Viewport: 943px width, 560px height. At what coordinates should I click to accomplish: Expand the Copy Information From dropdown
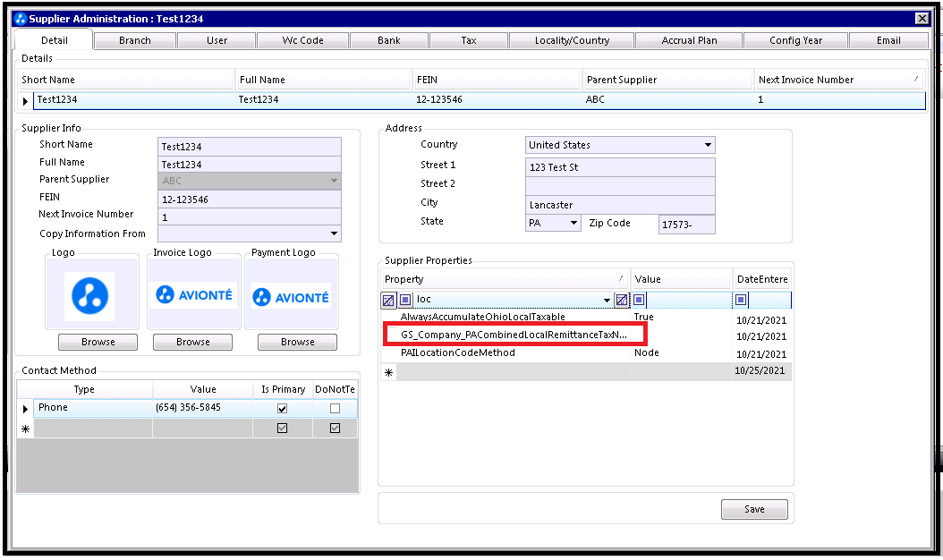pos(334,233)
